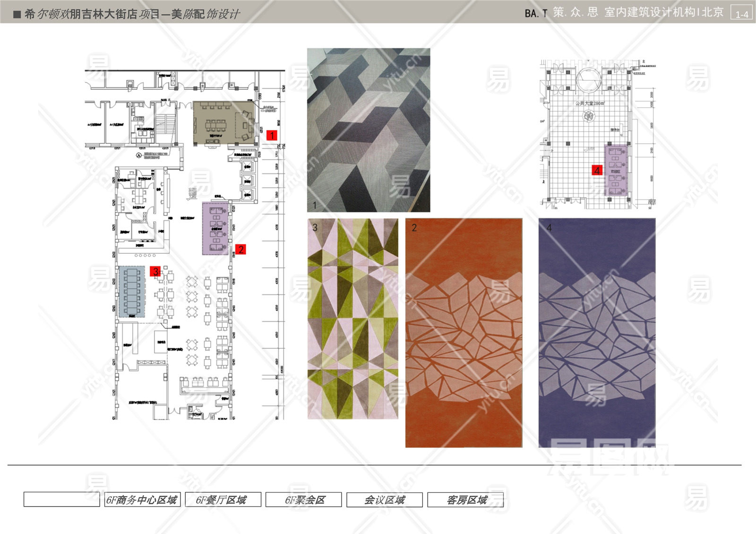This screenshot has width=756, height=534.
Task: Click red marker 4 on the lobby plan
Action: coord(597,170)
